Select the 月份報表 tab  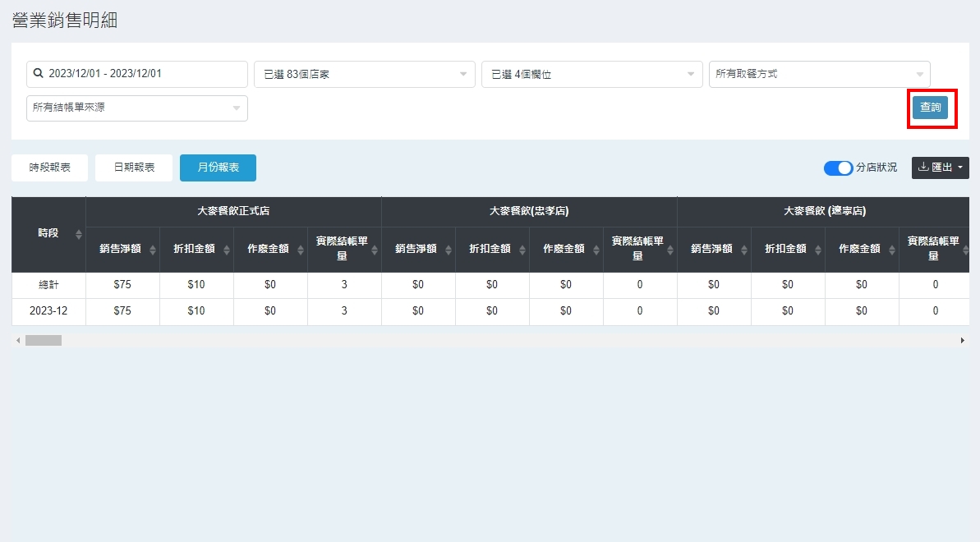[x=218, y=168]
